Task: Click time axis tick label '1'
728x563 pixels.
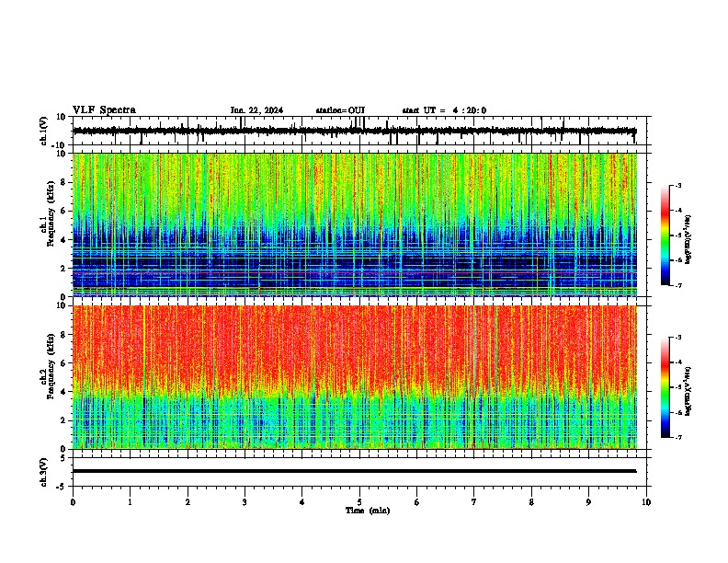Action: (x=130, y=502)
